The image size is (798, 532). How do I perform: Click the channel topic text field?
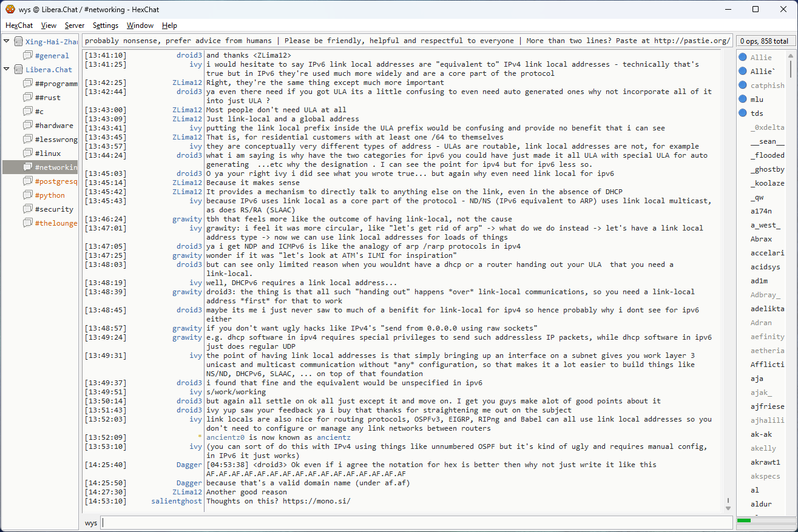407,41
